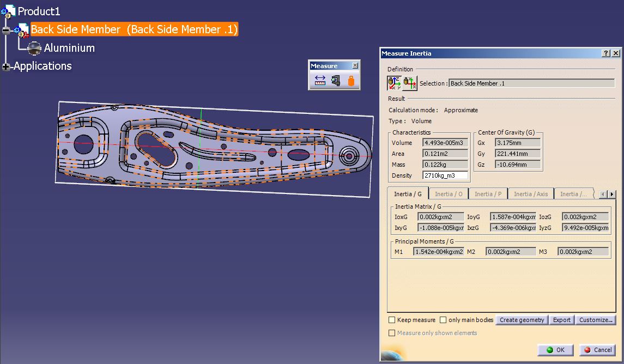Viewport: 624px width, 364px height.
Task: Select the Measure Inertia 3D mode icon
Action: point(395,83)
